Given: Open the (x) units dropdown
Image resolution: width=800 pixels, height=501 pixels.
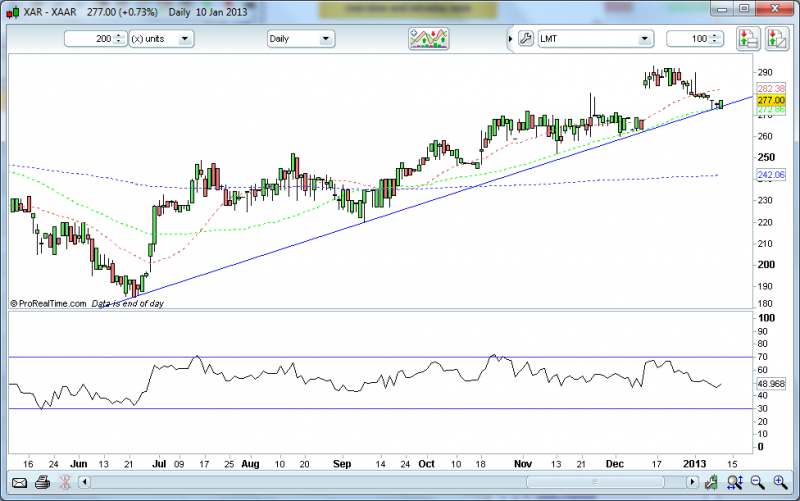Looking at the screenshot, I should coord(160,39).
